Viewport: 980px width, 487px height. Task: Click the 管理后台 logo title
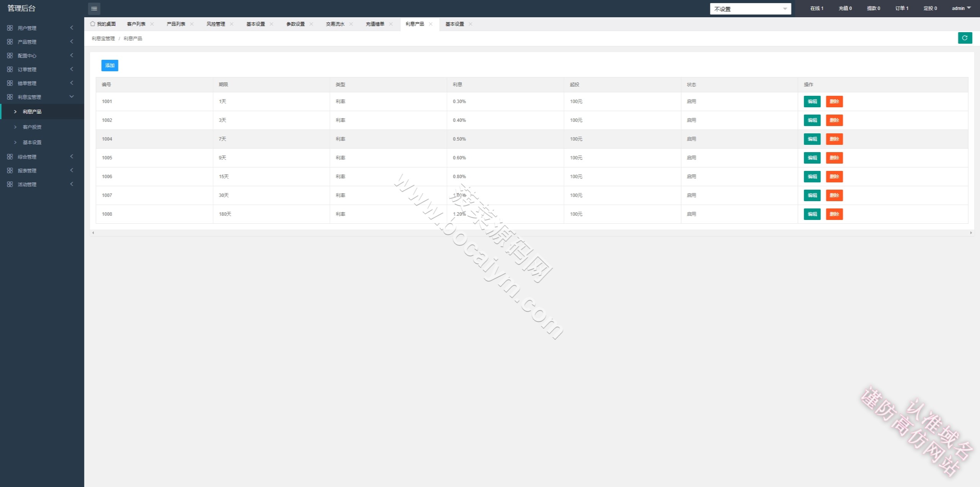[x=21, y=8]
